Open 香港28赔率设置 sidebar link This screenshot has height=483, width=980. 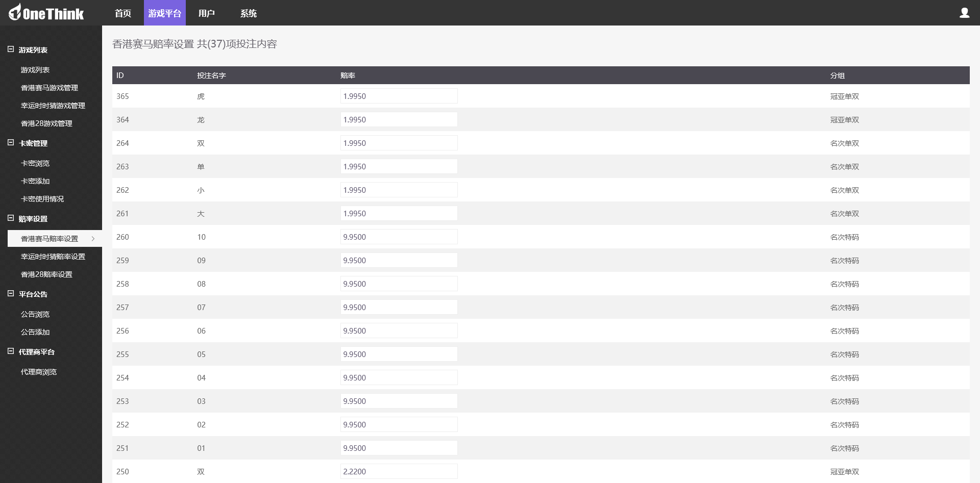(46, 274)
